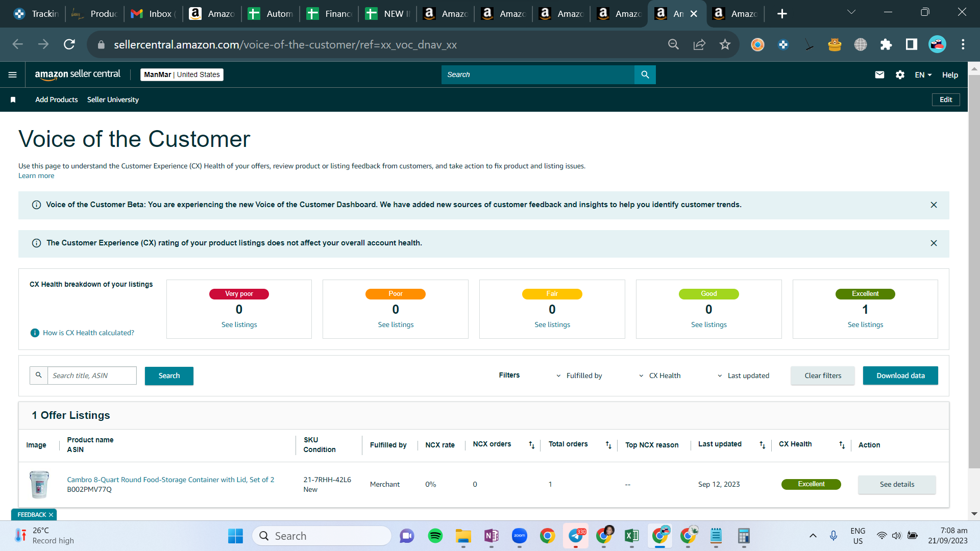Reload the page with browser refresh
980x551 pixels.
pos(69,44)
